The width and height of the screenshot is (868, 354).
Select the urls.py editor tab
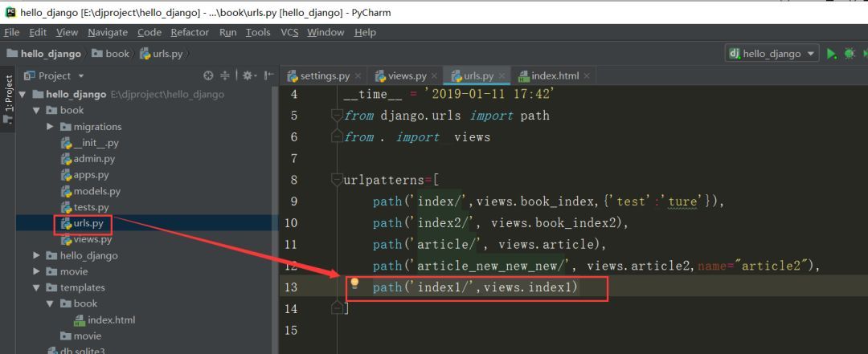tap(479, 75)
